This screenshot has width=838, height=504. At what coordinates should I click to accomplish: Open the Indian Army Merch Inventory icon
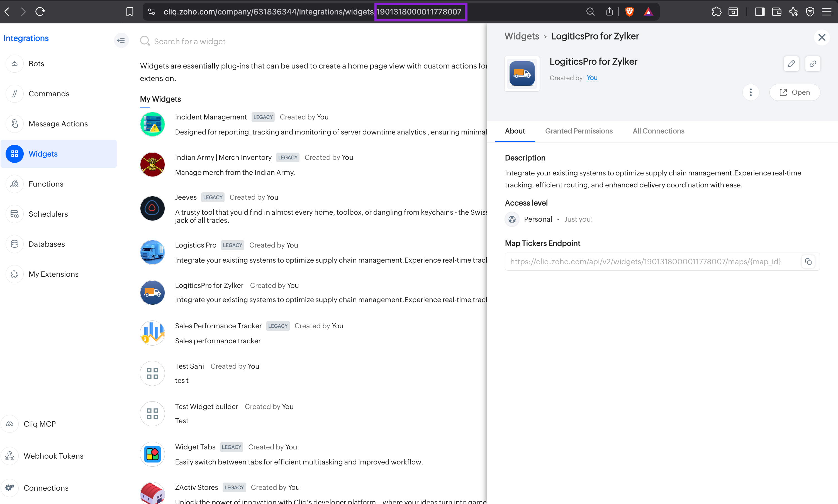(x=152, y=164)
